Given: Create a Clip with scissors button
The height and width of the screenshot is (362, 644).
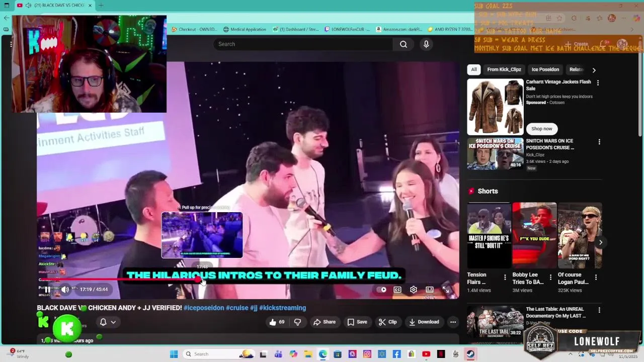Looking at the screenshot, I should (x=387, y=322).
